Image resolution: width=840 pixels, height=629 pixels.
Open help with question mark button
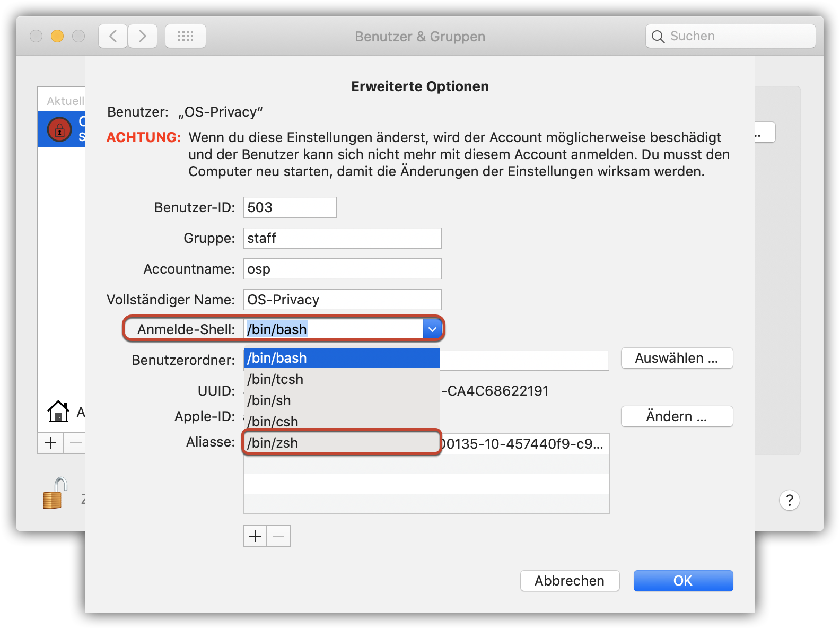(x=789, y=500)
